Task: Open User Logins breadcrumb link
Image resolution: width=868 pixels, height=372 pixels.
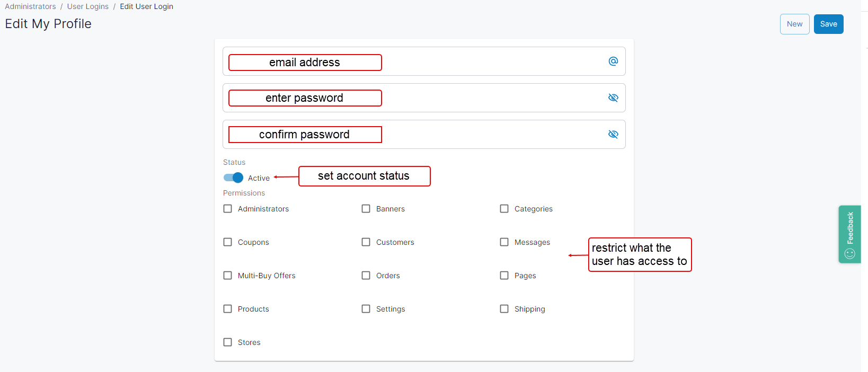Action: (87, 6)
